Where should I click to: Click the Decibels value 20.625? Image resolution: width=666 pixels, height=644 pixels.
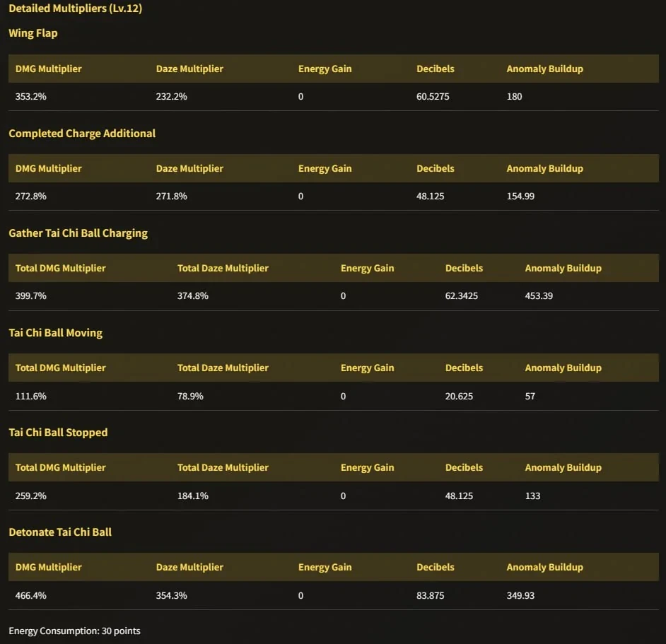coord(459,396)
